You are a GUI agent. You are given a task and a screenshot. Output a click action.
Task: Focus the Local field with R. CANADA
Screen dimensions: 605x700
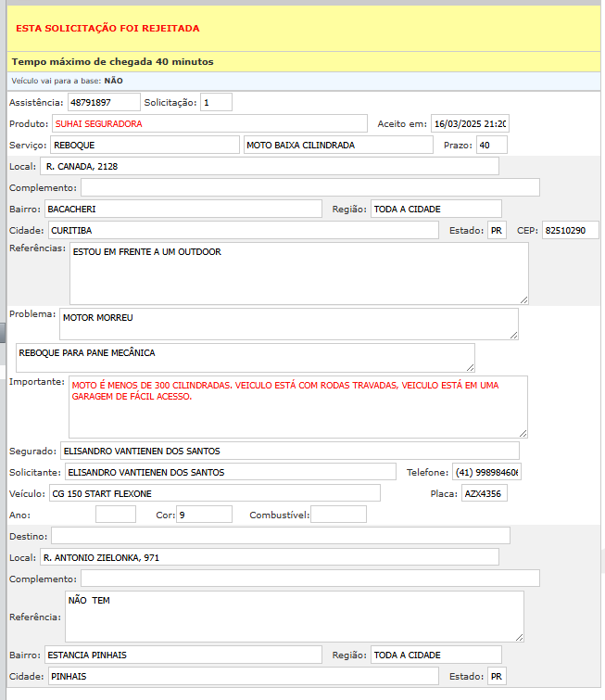pyautogui.click(x=270, y=167)
